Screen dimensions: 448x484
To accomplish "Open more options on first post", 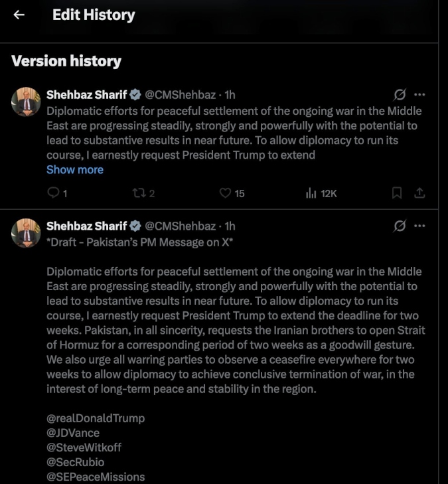I will tap(419, 94).
